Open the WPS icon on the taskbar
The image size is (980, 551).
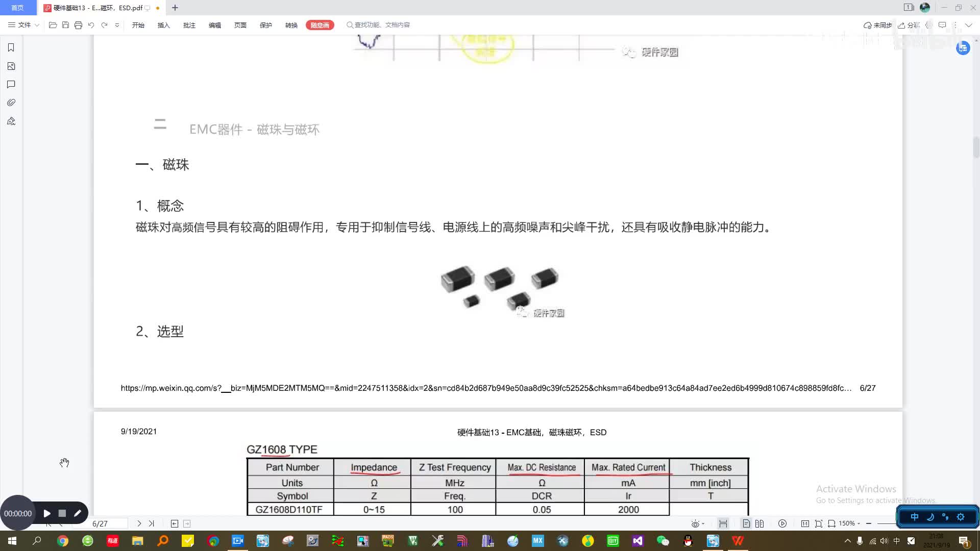click(x=738, y=541)
